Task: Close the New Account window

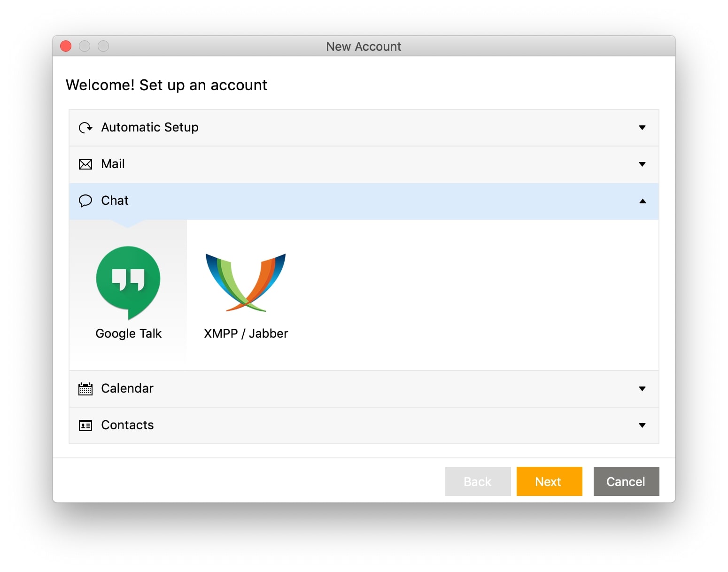Action: coord(66,46)
